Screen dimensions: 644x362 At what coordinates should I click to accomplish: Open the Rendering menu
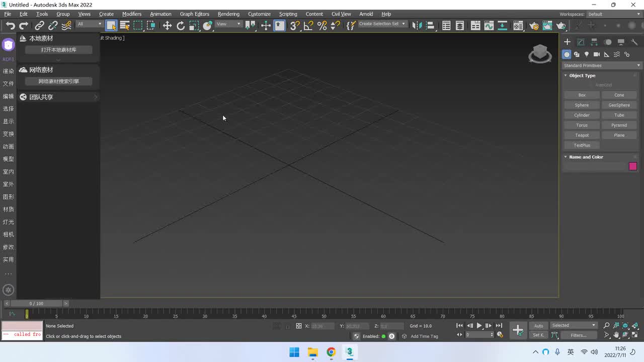click(228, 14)
